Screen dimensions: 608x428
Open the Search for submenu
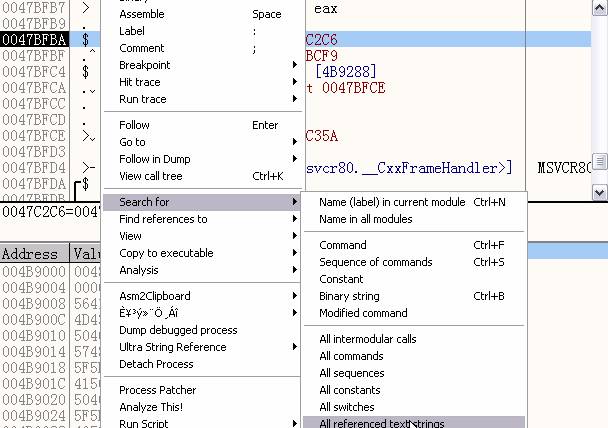tap(202, 202)
